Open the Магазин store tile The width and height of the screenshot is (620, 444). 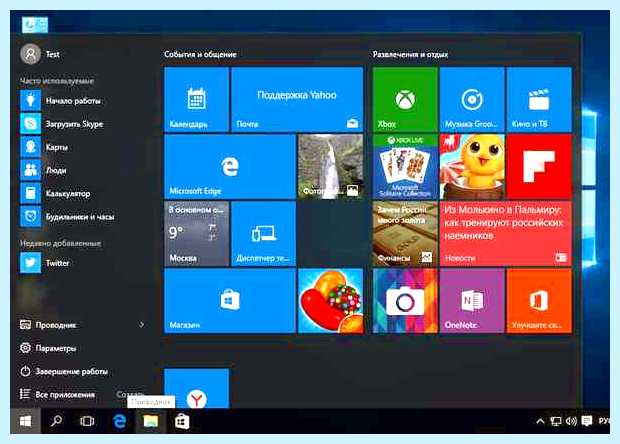pyautogui.click(x=230, y=301)
